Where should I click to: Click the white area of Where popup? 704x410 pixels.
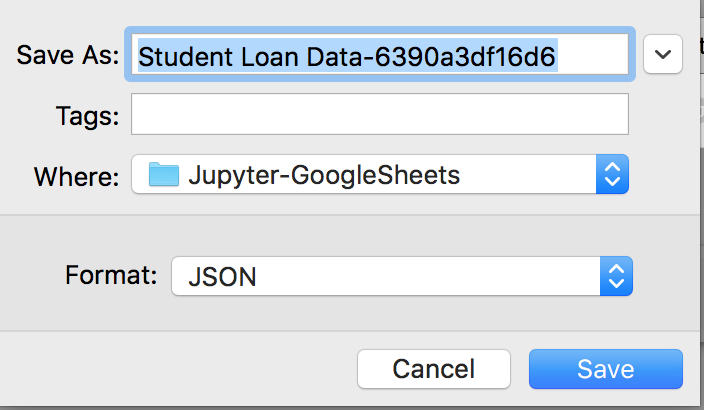528,174
